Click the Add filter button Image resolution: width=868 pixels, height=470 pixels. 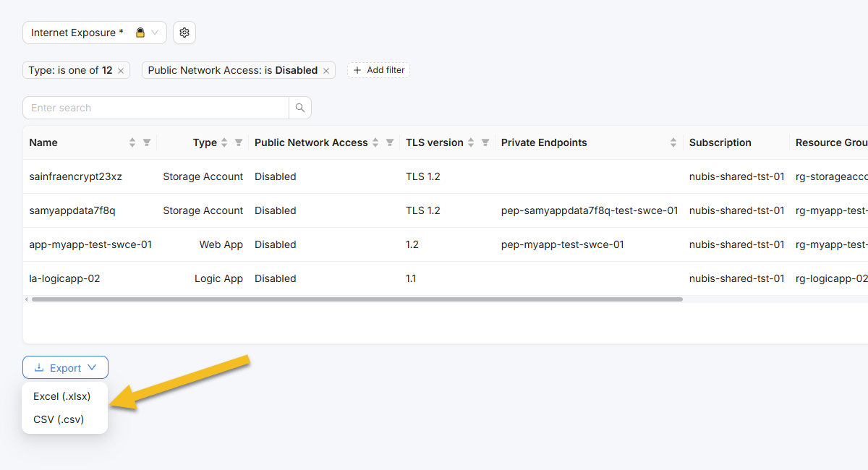click(x=378, y=70)
